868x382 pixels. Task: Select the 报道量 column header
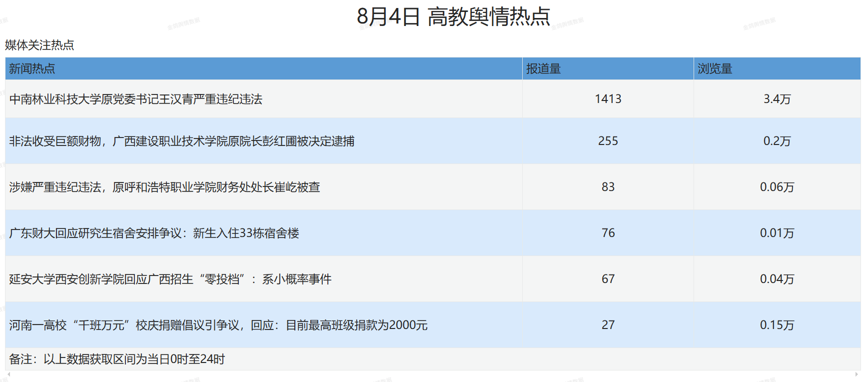pyautogui.click(x=543, y=69)
